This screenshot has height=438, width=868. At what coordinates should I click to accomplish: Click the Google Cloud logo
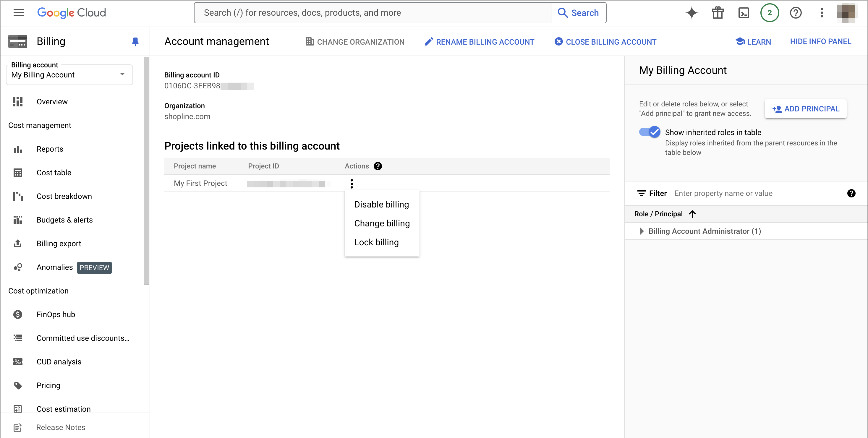click(72, 13)
